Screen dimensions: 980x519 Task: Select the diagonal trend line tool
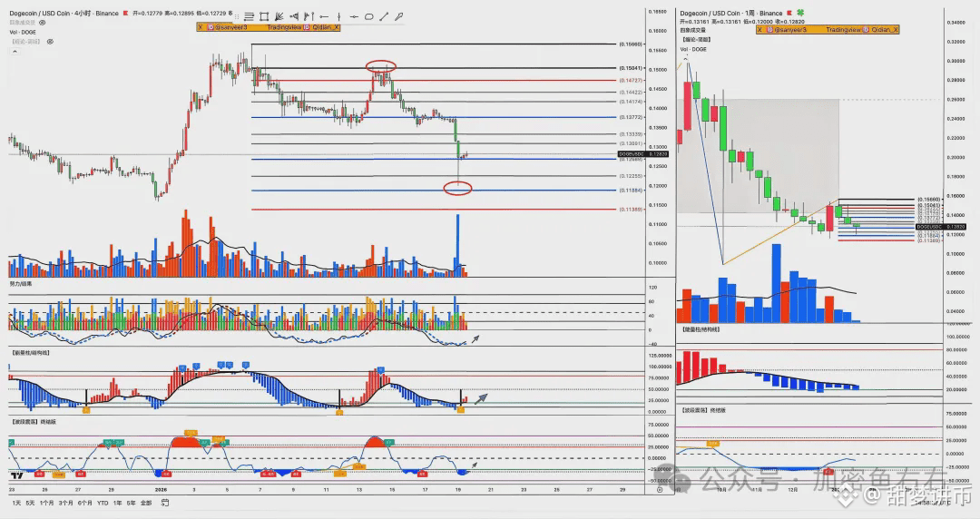point(384,17)
